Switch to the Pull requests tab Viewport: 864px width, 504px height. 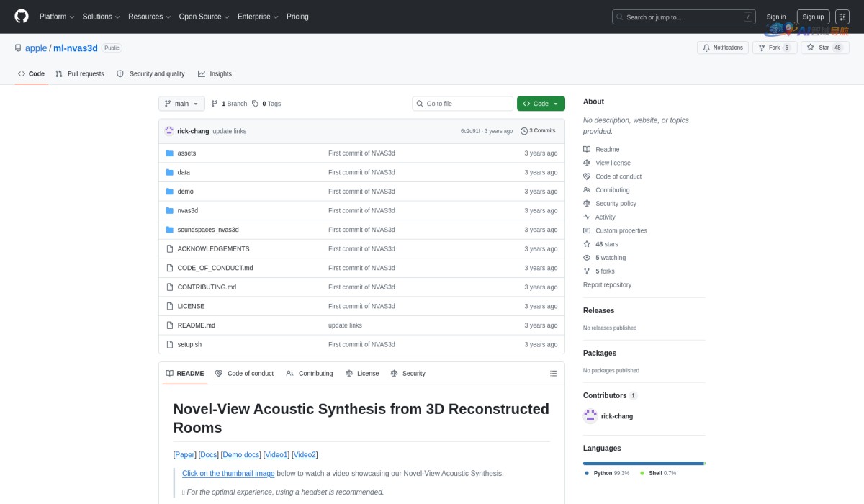pyautogui.click(x=80, y=73)
